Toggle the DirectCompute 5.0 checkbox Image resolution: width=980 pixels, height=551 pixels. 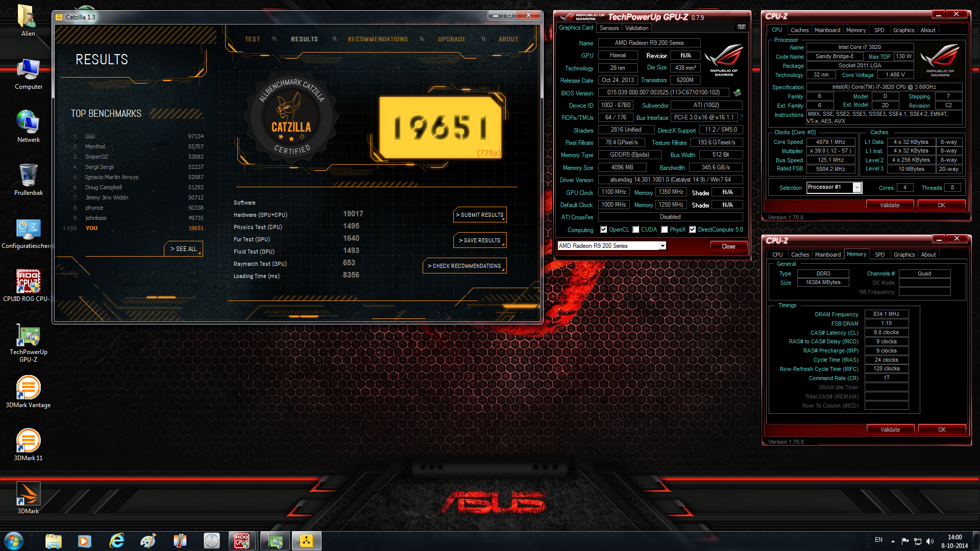pos(693,230)
